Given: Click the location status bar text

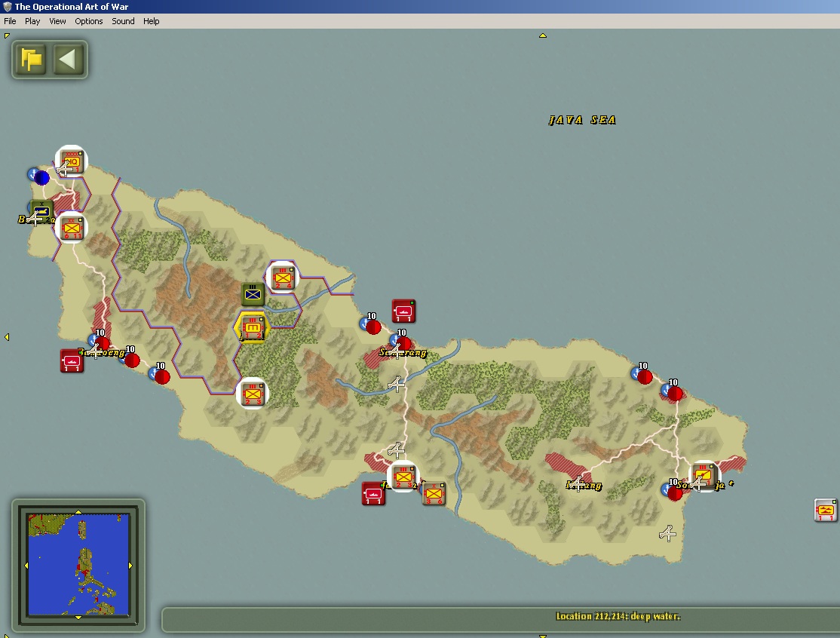Looking at the screenshot, I should pos(618,616).
